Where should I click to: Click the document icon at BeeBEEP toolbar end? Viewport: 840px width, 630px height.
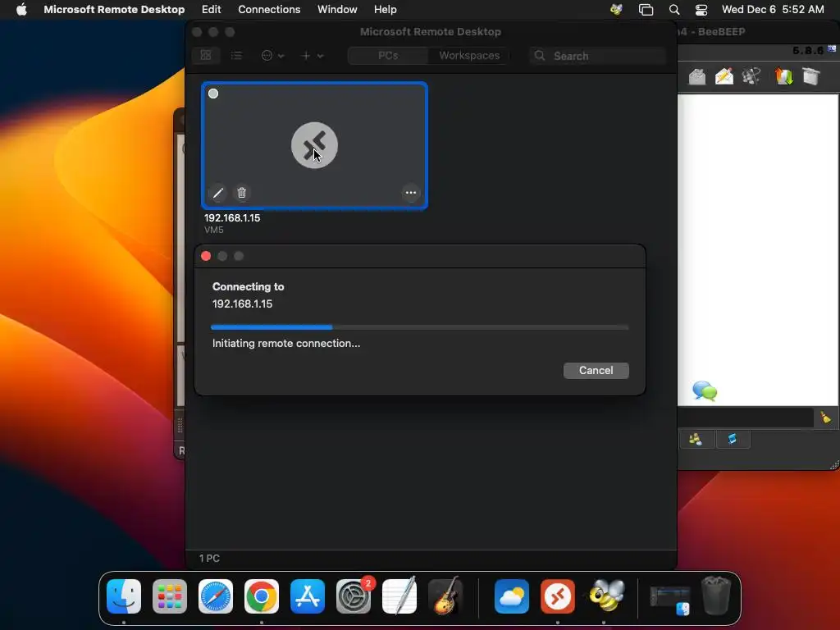[x=811, y=76]
